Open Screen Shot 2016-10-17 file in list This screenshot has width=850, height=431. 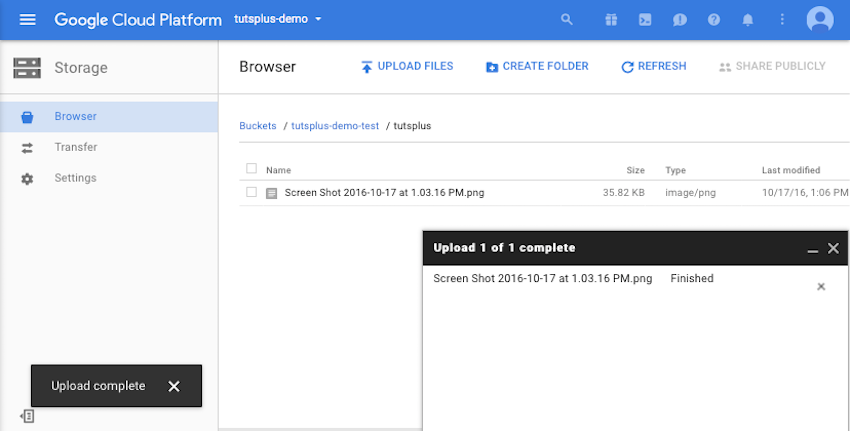(384, 192)
